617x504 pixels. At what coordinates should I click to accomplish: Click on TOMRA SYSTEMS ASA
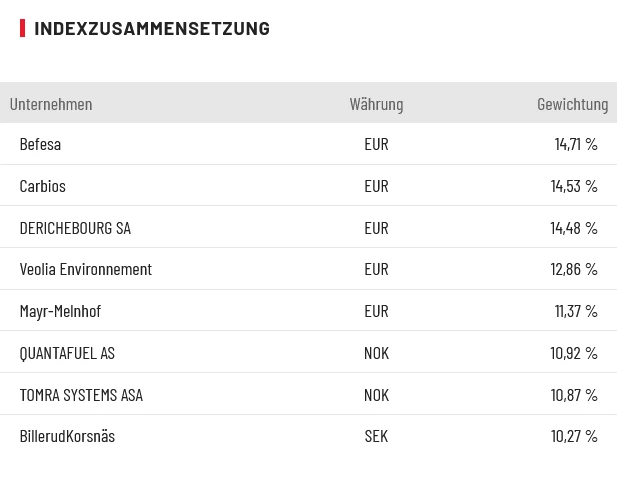[81, 395]
